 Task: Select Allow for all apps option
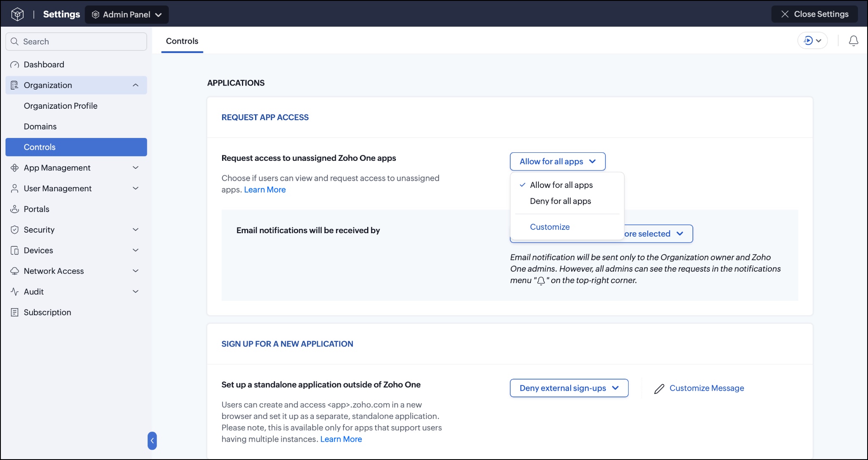pos(561,185)
